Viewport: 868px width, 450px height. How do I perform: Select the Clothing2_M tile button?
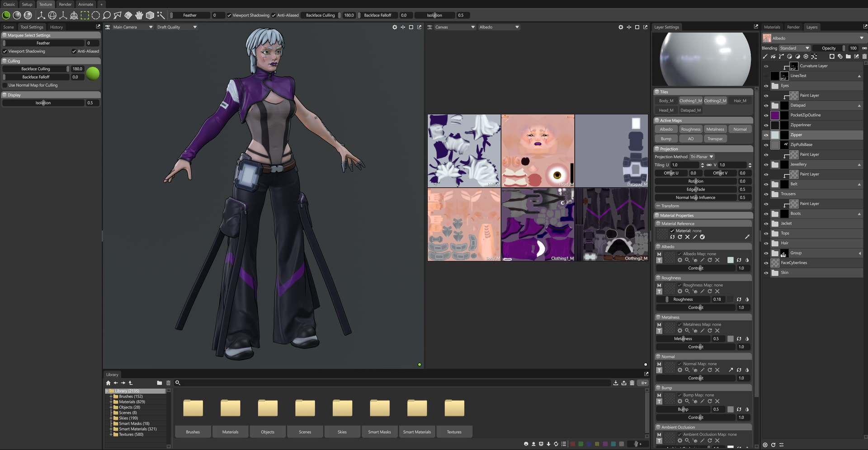[x=714, y=101]
